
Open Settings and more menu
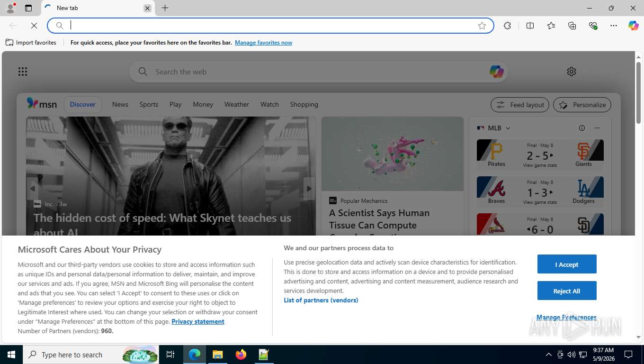pyautogui.click(x=614, y=26)
